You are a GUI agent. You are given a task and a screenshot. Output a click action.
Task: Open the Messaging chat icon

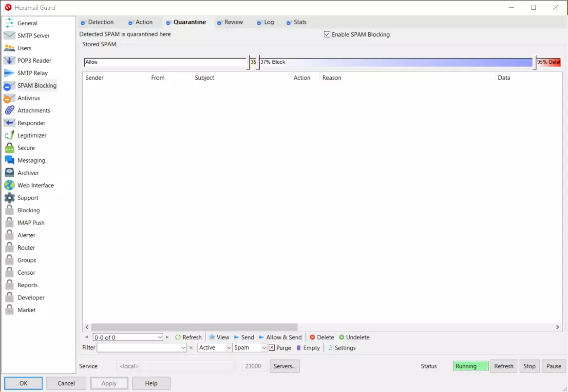click(9, 160)
